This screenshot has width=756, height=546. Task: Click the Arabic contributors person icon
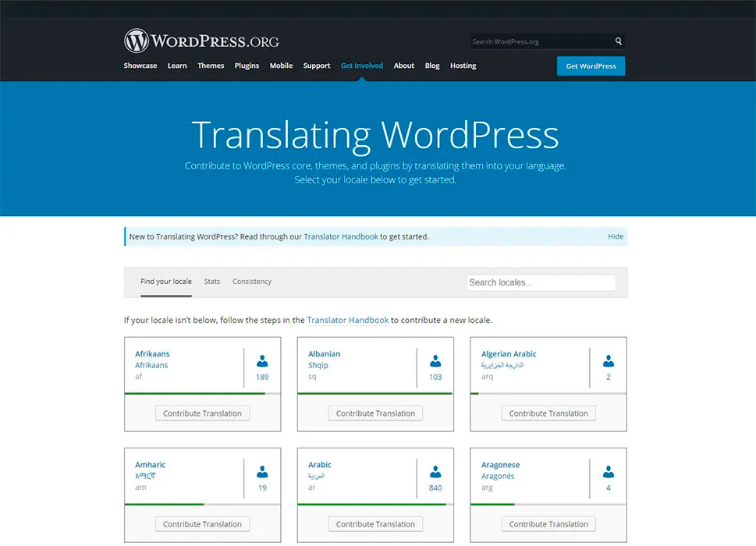(435, 473)
